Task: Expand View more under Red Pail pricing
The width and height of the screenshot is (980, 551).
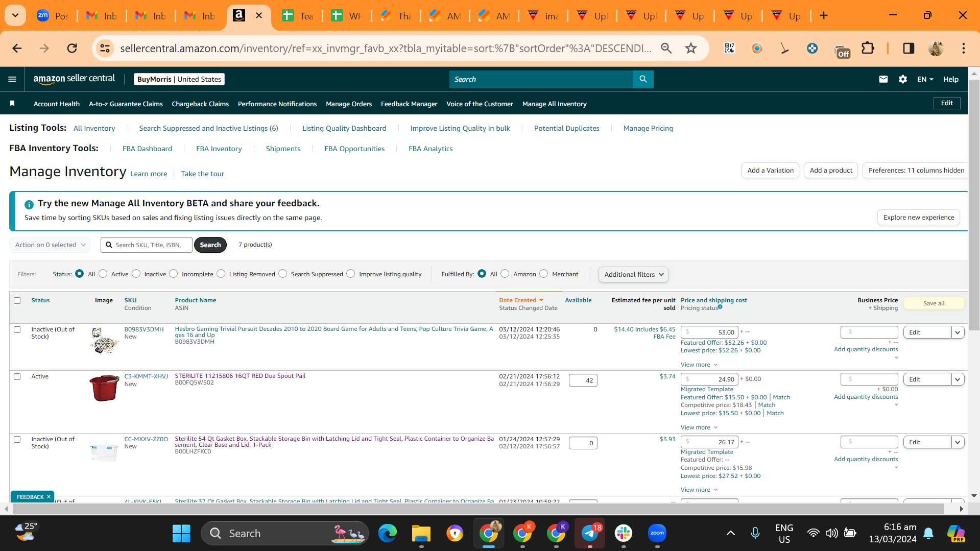Action: tap(699, 427)
